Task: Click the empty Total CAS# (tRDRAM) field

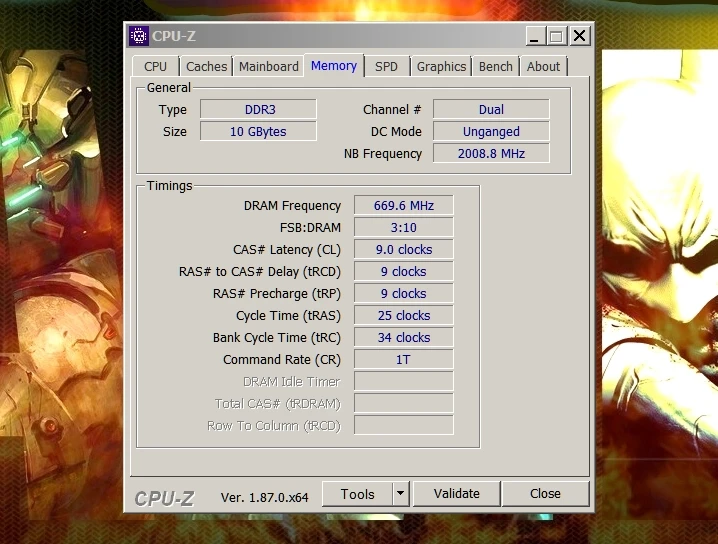Action: (403, 403)
